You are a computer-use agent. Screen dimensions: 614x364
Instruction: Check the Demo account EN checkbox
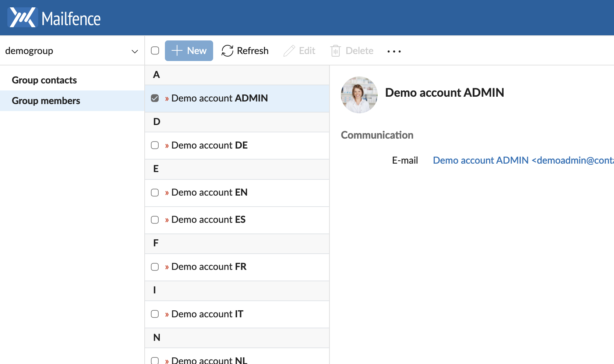(x=155, y=192)
